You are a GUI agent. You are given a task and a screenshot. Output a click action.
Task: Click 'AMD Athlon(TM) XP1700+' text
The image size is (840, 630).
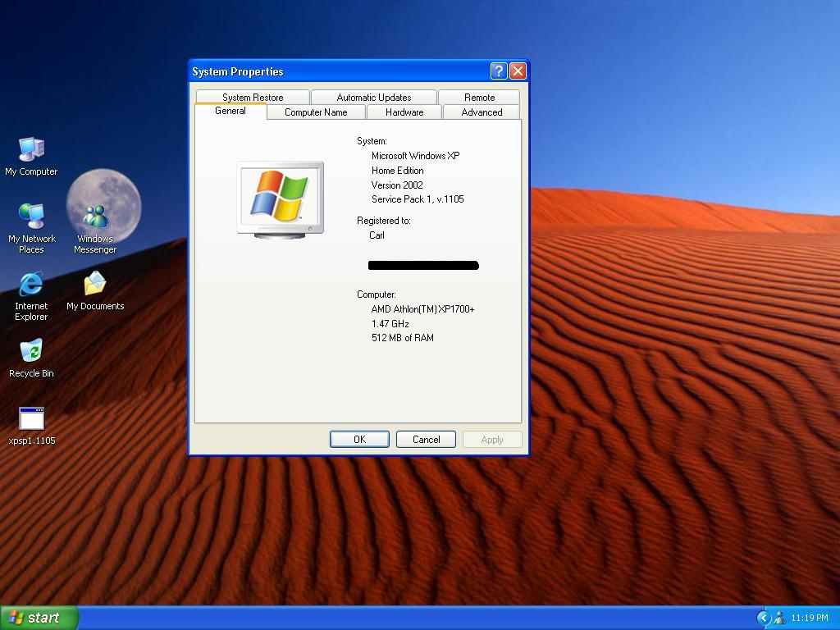422,309
